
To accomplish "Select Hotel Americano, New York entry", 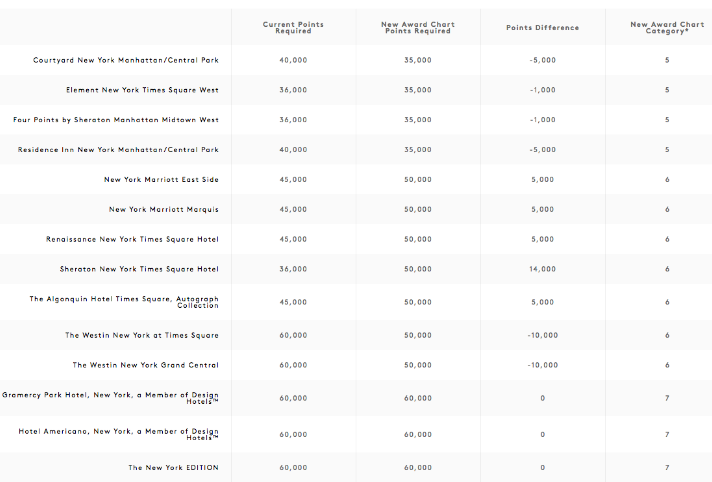I will click(118, 433).
